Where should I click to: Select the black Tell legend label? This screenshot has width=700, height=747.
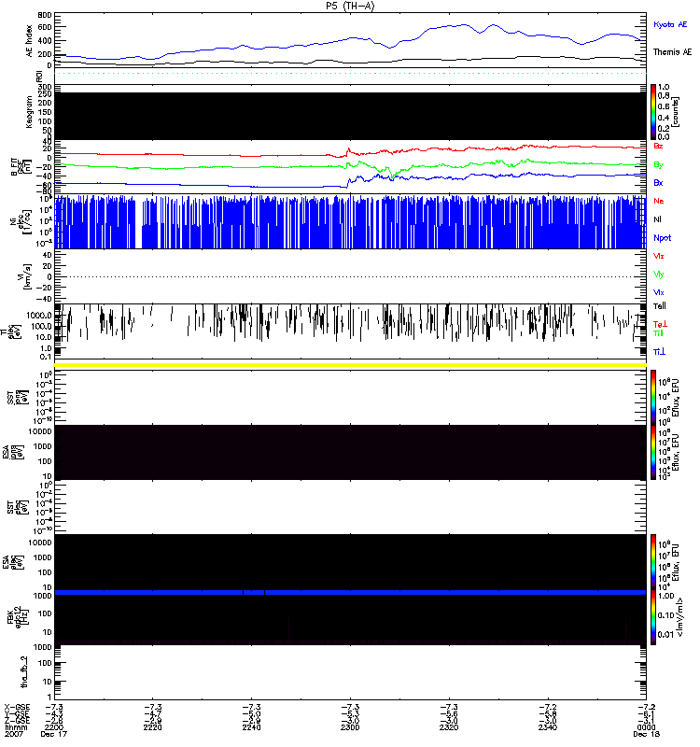point(660,306)
